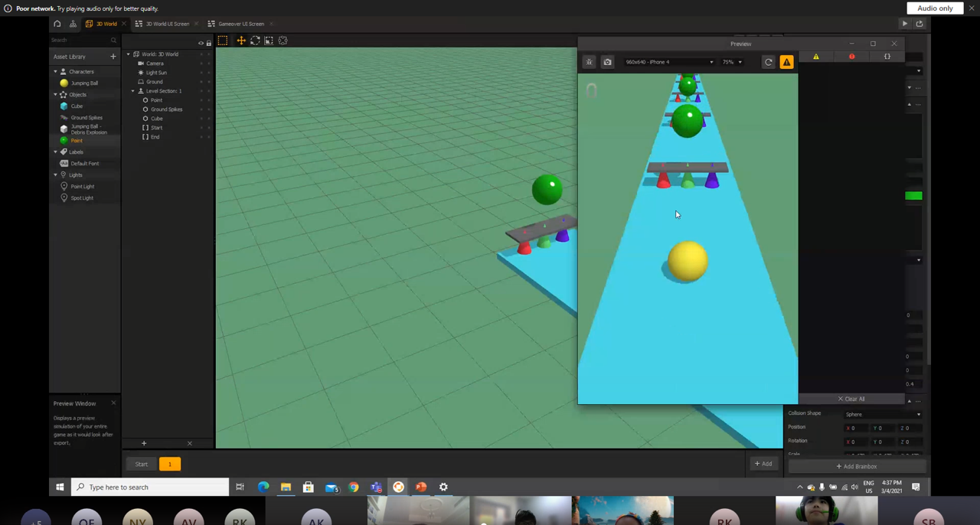Click the Add Brainbox button
Image resolution: width=980 pixels, height=525 pixels.
(857, 466)
